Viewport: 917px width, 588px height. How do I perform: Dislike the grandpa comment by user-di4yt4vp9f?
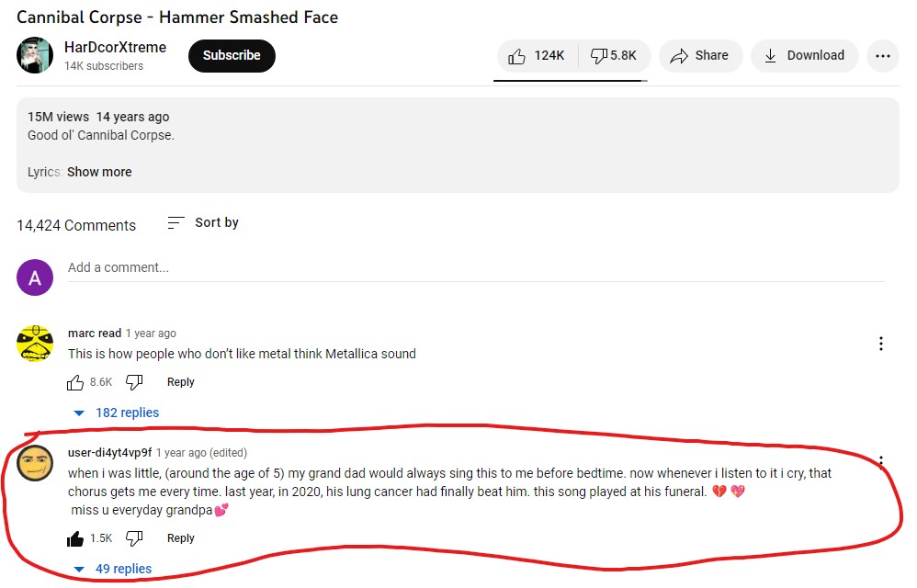pyautogui.click(x=134, y=538)
